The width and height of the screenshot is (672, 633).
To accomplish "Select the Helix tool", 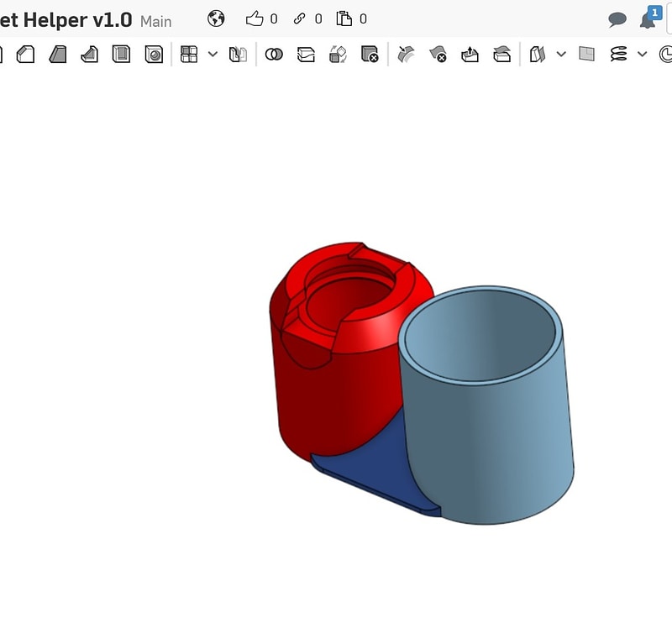I will pos(618,55).
